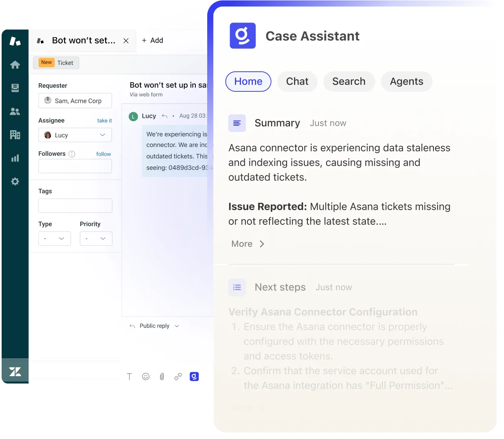Screen dimensions: 504x439
Task: Click the insert link icon
Action: tap(178, 377)
